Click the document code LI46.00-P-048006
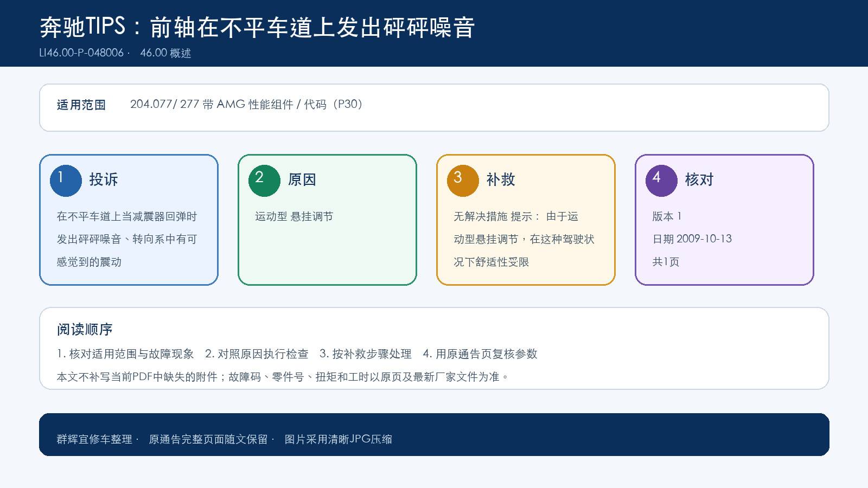Screen dimensions: 868x488 click(81, 53)
